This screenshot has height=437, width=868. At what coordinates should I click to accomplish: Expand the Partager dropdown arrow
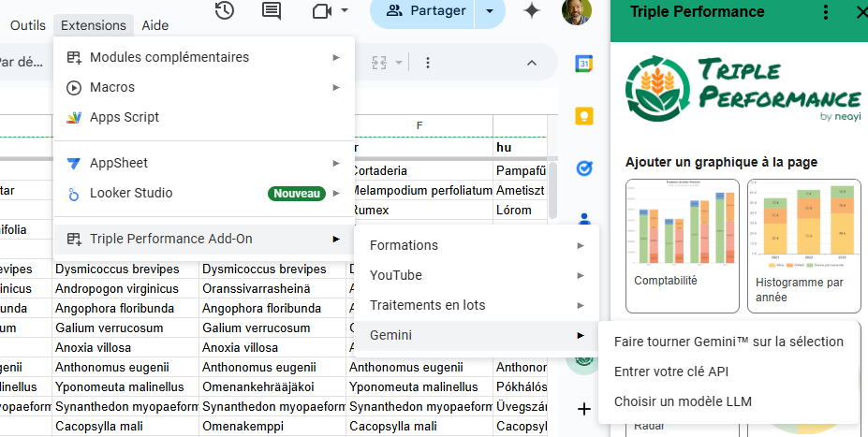pyautogui.click(x=489, y=11)
